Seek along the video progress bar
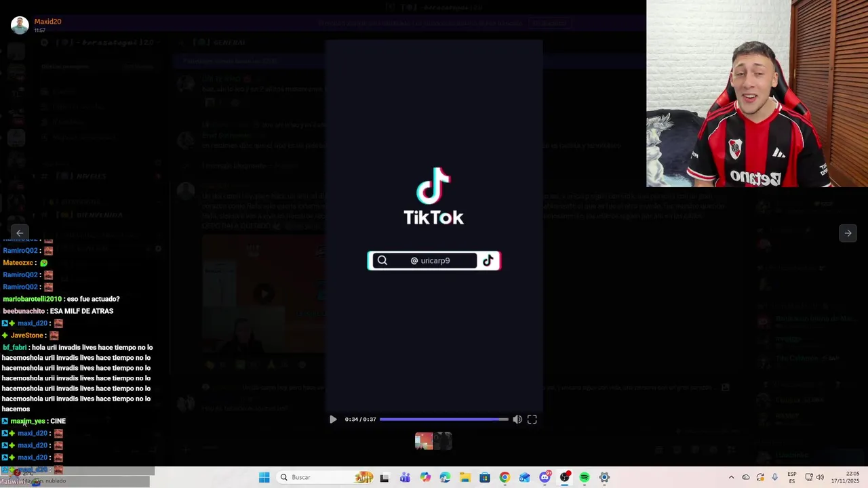Screen dimensions: 868x488 pos(443,420)
